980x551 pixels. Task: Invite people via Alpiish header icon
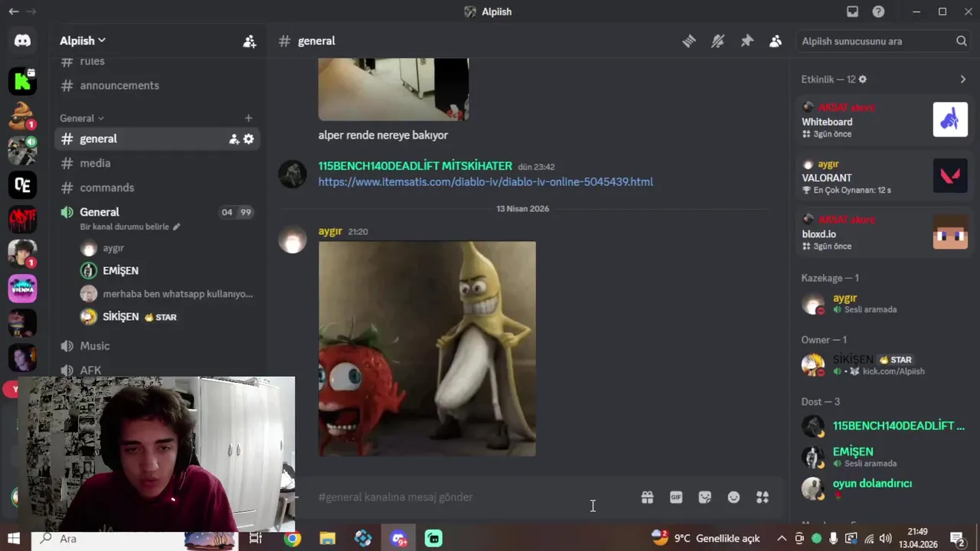(x=249, y=41)
